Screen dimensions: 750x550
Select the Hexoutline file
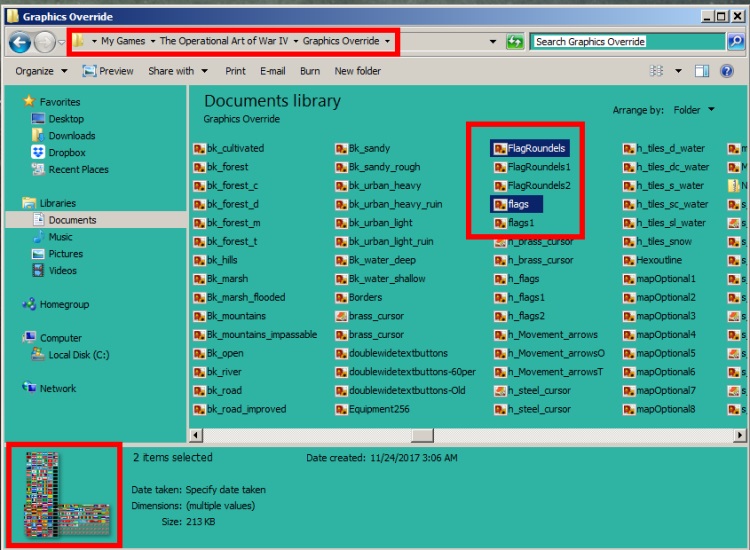[652, 260]
